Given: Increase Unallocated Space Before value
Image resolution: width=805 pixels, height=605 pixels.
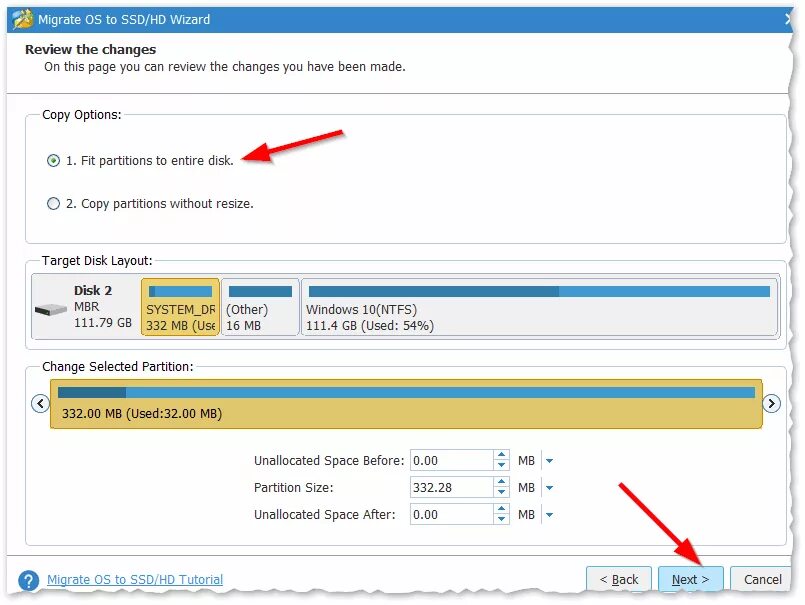Looking at the screenshot, I should tap(501, 456).
